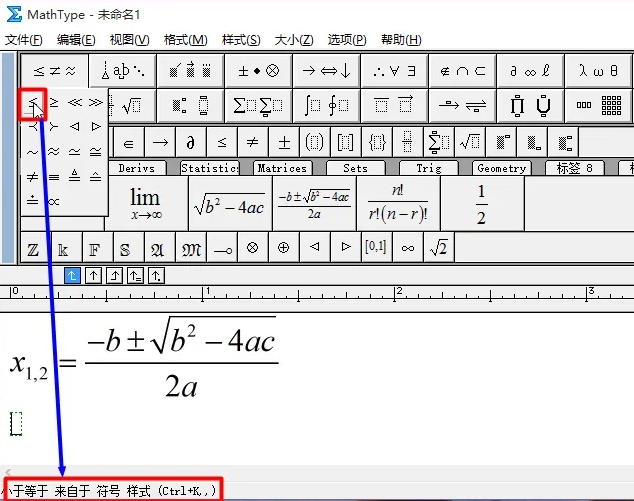Switch to the Matrices tab
This screenshot has width=634, height=501.
point(282,168)
